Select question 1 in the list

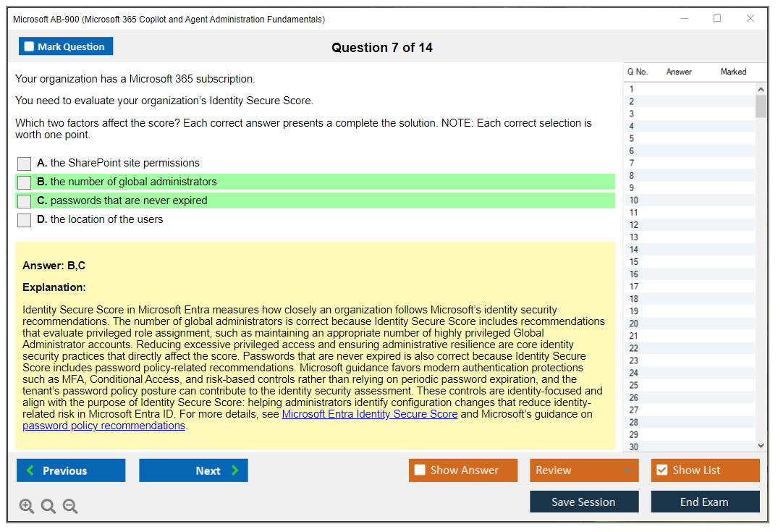[x=689, y=89]
